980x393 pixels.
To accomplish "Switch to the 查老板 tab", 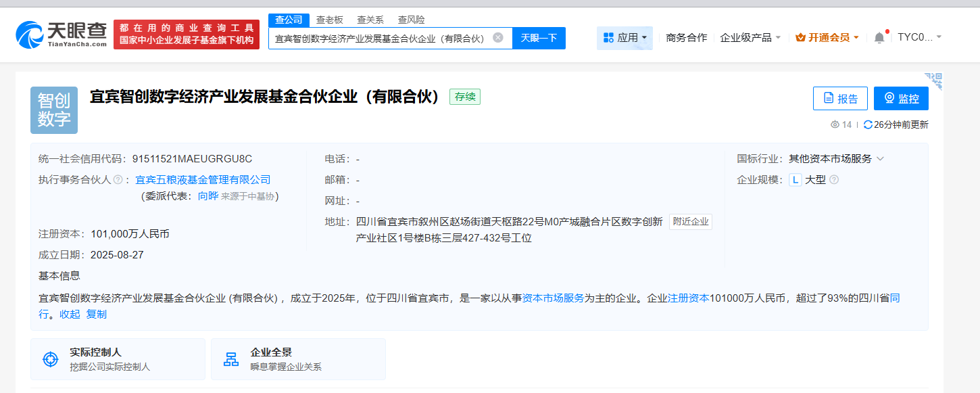I will (x=330, y=20).
